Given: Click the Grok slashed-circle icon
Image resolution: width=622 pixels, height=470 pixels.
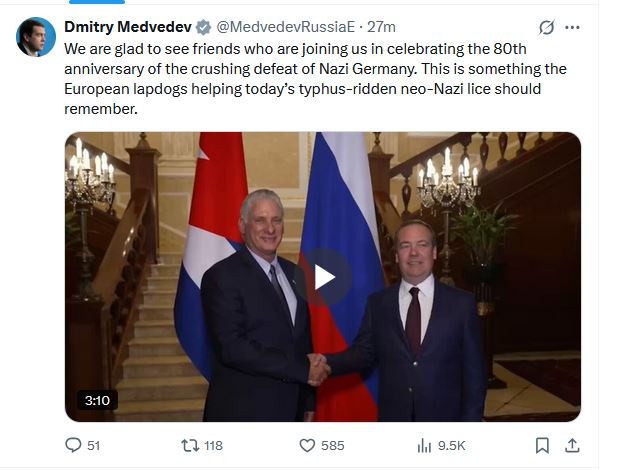Looking at the screenshot, I should click(x=546, y=27).
